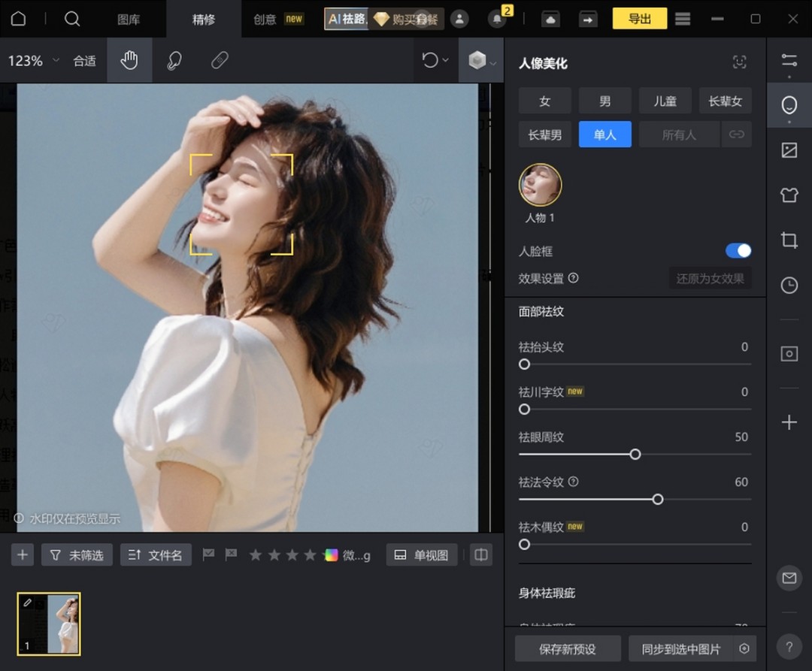Screen dimensions: 812x671
Task: Click the 保存新预设 button
Action: (566, 648)
